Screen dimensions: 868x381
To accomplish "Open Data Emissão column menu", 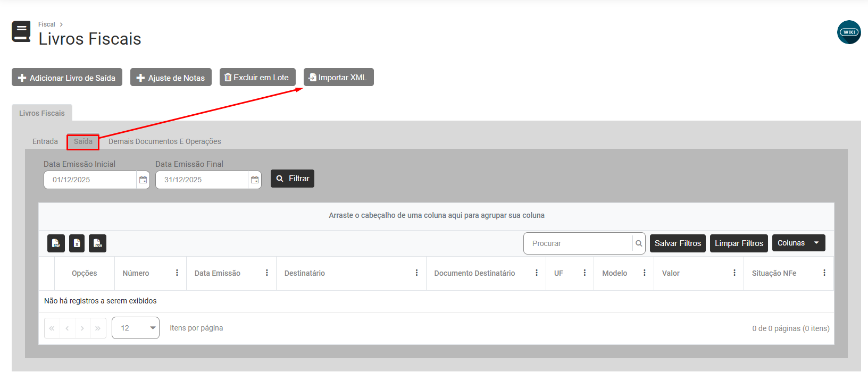I will tap(267, 273).
